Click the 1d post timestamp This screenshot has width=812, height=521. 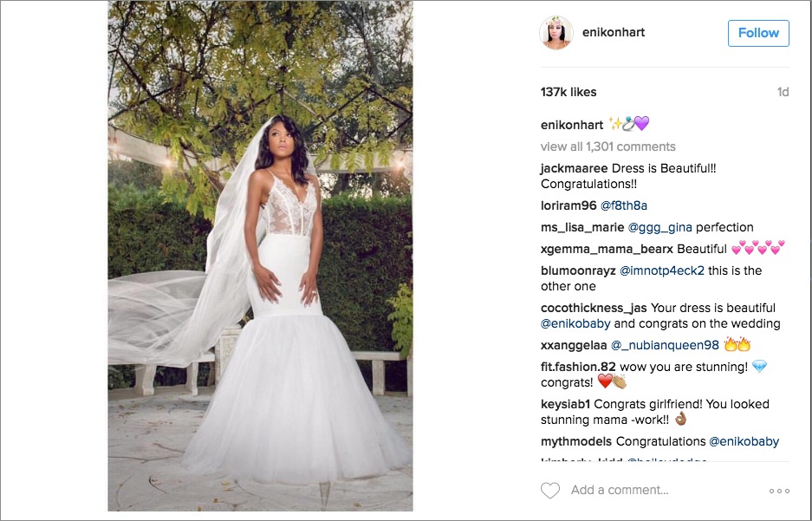tap(783, 92)
